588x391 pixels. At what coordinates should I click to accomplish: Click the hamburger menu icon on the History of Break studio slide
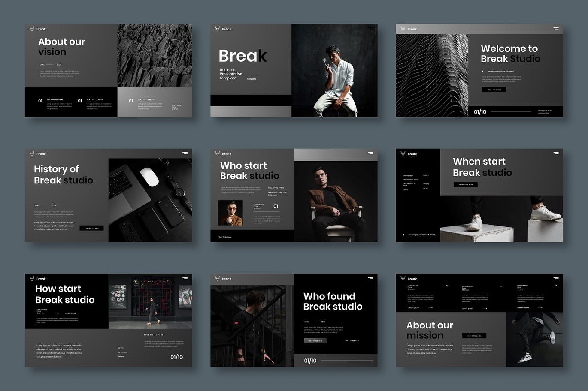[x=185, y=153]
